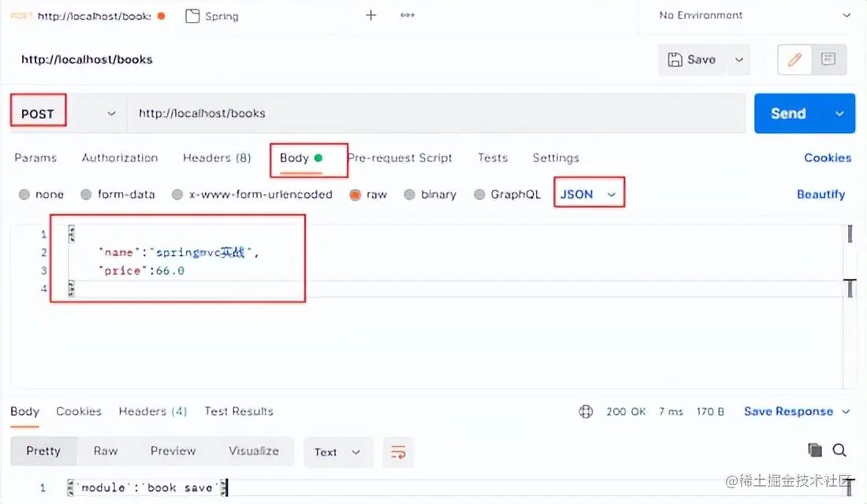
Task: Click the pencil edit icon
Action: (x=794, y=59)
